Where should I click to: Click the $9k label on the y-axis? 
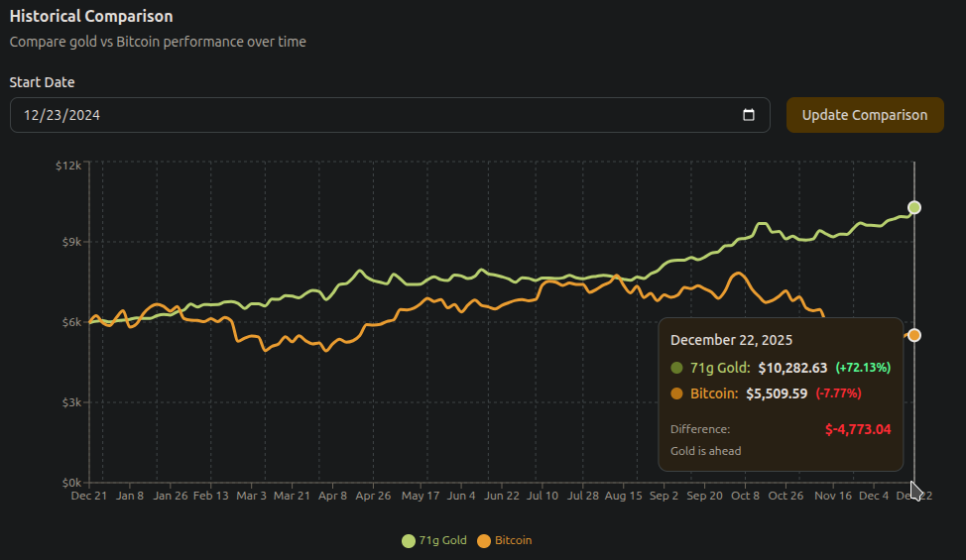tap(71, 242)
